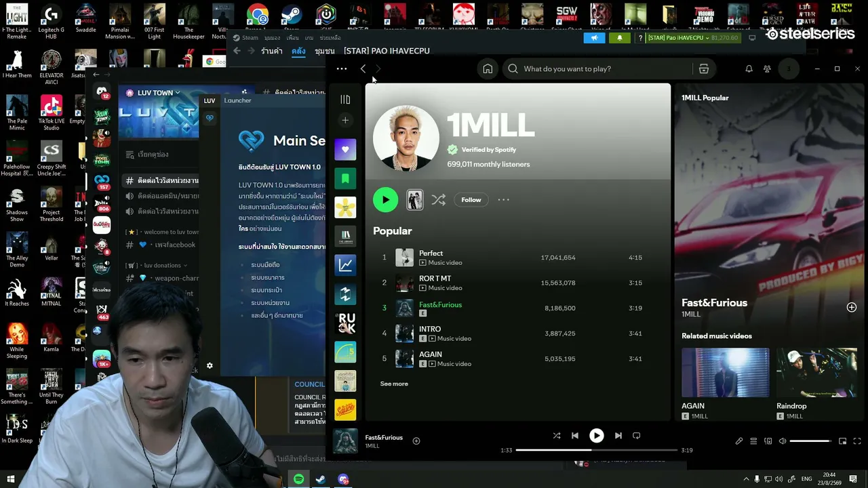Viewport: 868px width, 488px height.
Task: Follow the artist 1MILL
Action: tap(471, 200)
